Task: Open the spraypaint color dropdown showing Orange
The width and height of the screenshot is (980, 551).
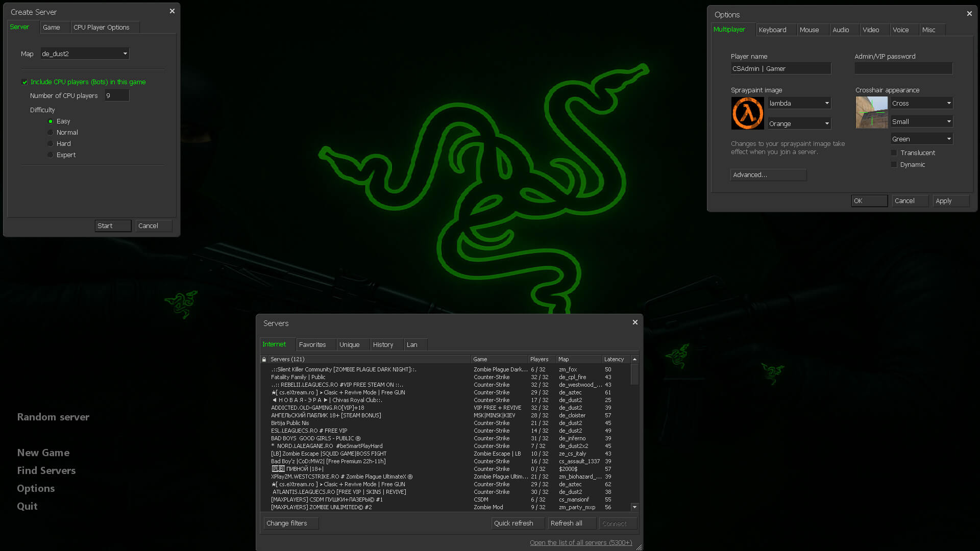Action: (799, 123)
